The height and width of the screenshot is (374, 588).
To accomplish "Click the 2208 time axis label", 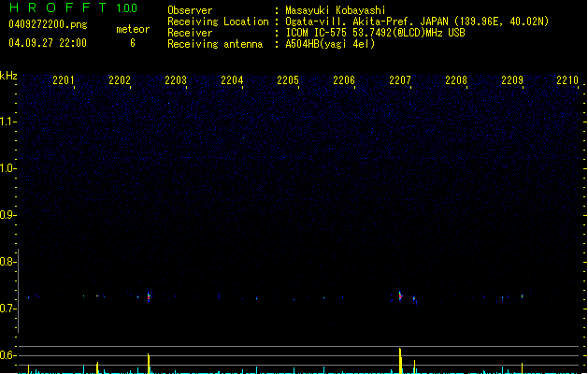I will (456, 80).
